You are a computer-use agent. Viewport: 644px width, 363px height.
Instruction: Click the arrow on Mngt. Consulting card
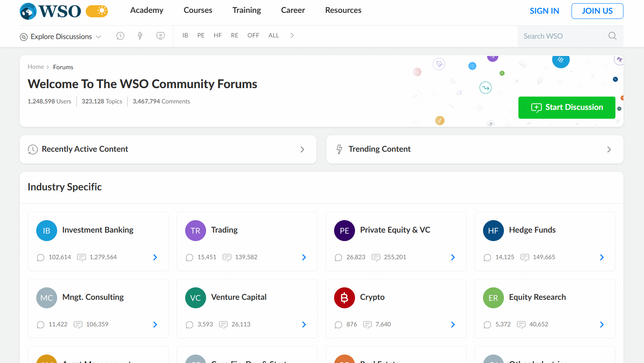155,325
